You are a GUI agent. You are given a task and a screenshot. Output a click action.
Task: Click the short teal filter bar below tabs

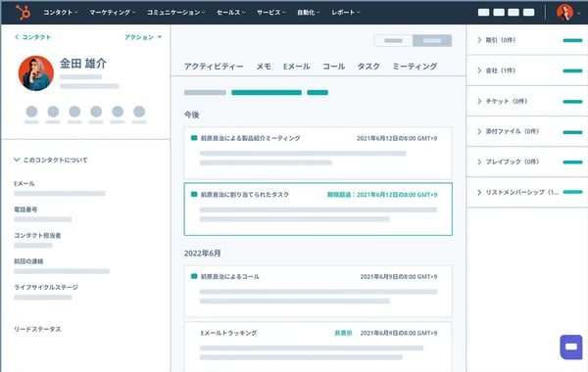318,93
